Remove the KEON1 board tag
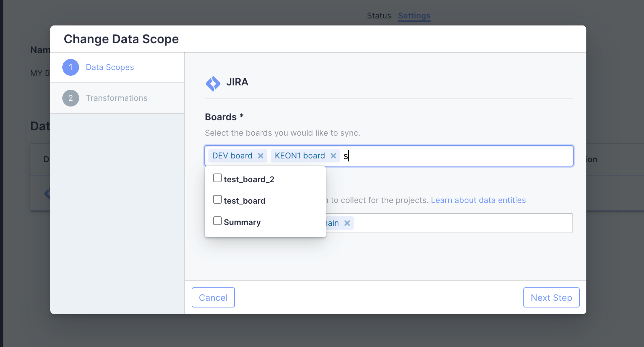644x347 pixels. click(x=333, y=156)
